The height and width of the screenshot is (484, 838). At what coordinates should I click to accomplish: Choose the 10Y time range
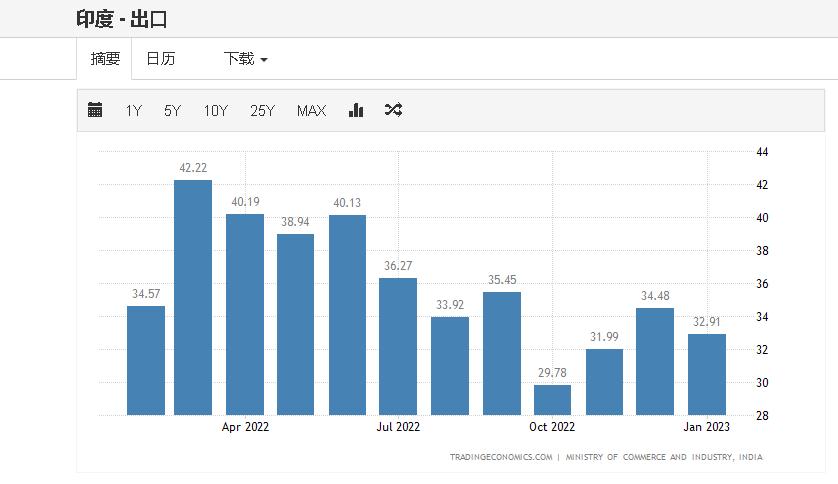coord(215,111)
